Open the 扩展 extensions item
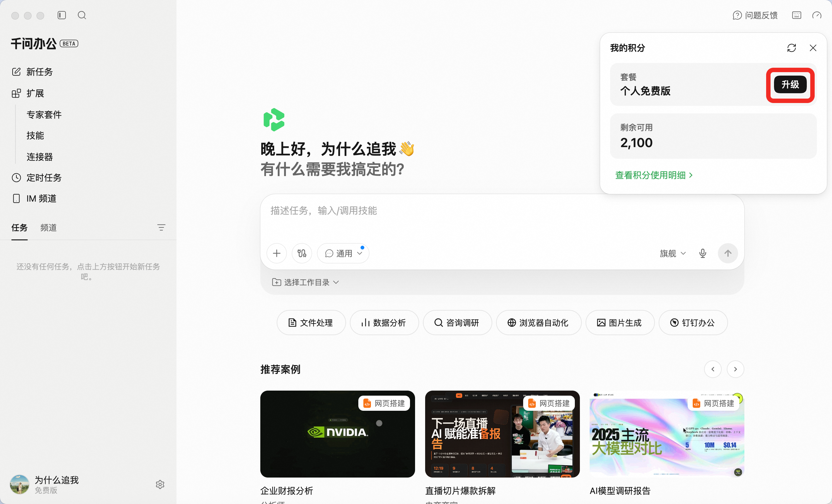Screen dimensions: 832x504 [x=28, y=93]
